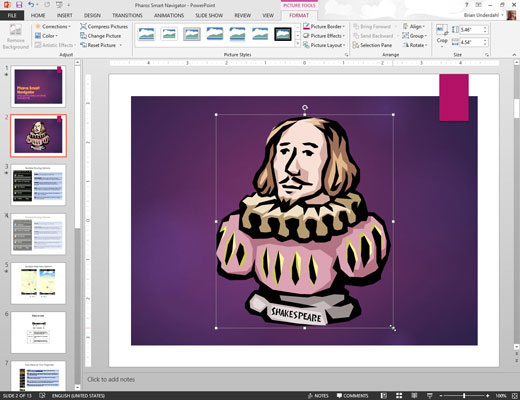The image size is (520, 400).
Task: Click the Undo arrow icon
Action: pyautogui.click(x=31, y=5)
